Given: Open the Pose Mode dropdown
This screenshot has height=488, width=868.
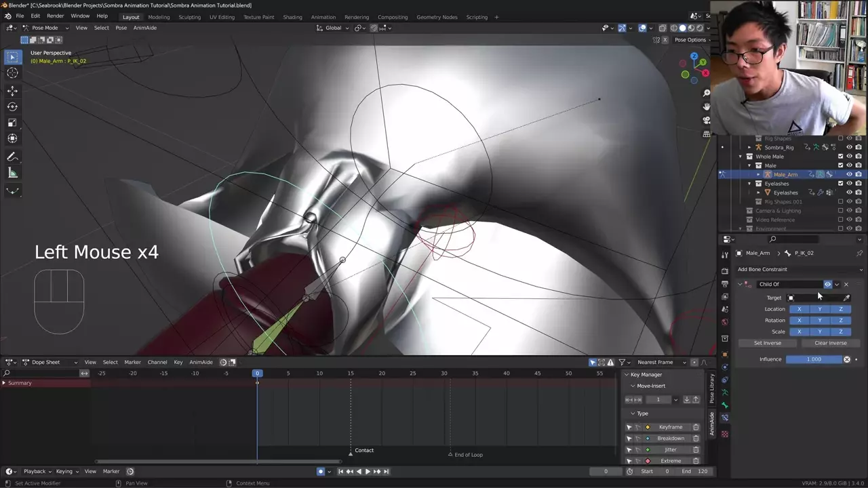Looking at the screenshot, I should (45, 28).
